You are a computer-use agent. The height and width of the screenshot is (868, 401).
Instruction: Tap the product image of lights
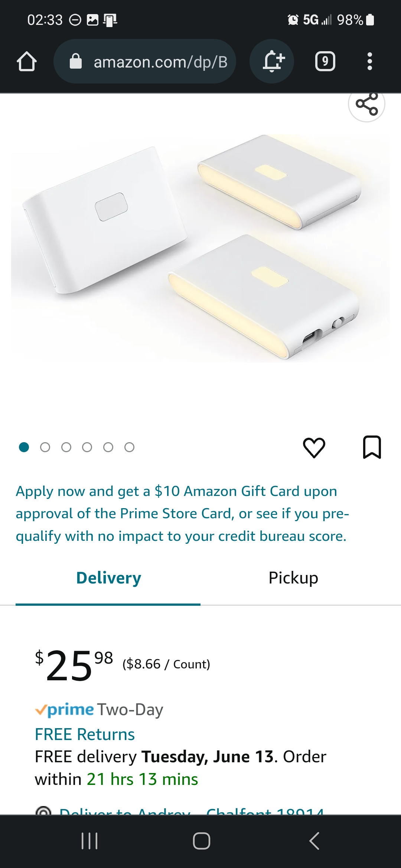[x=200, y=249]
